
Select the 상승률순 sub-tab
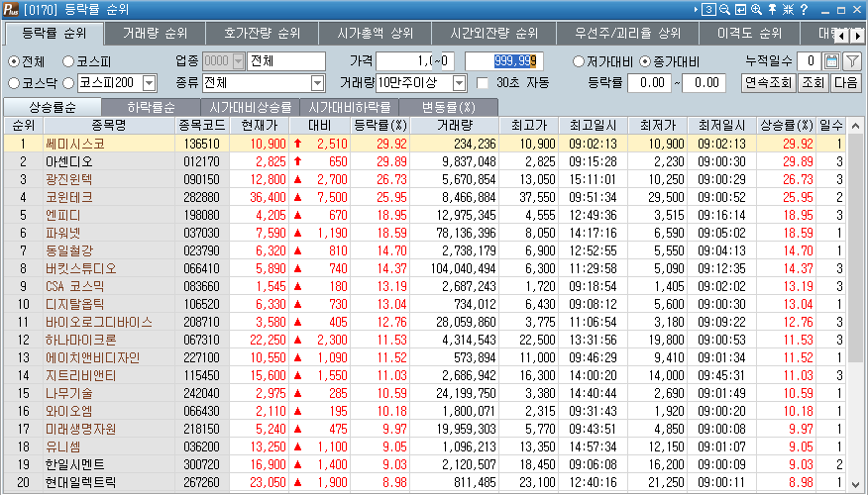coord(53,107)
